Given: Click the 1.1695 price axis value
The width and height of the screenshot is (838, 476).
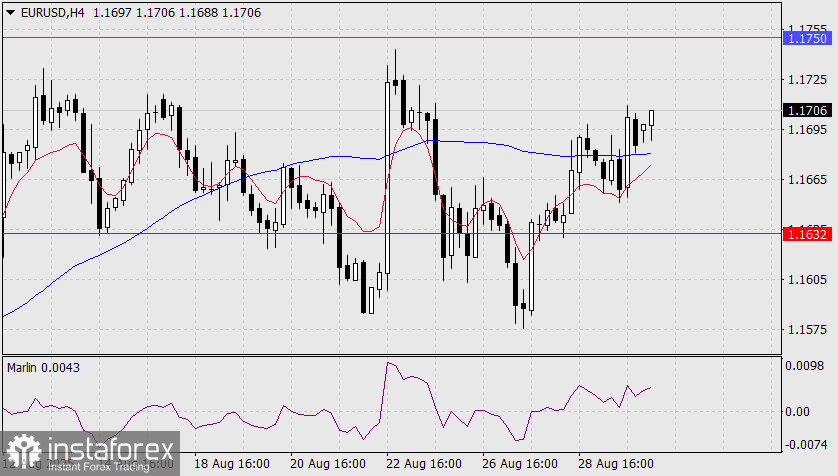Looking at the screenshot, I should pyautogui.click(x=808, y=129).
